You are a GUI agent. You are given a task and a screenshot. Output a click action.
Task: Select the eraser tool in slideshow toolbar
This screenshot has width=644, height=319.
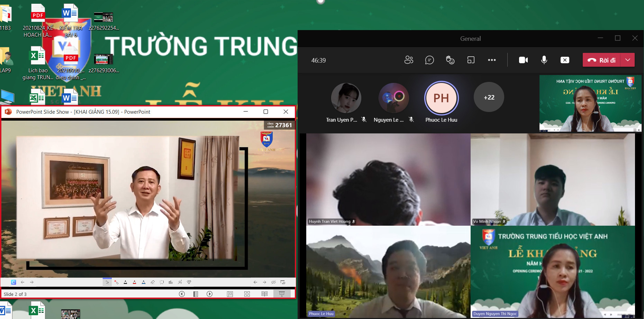click(x=153, y=282)
